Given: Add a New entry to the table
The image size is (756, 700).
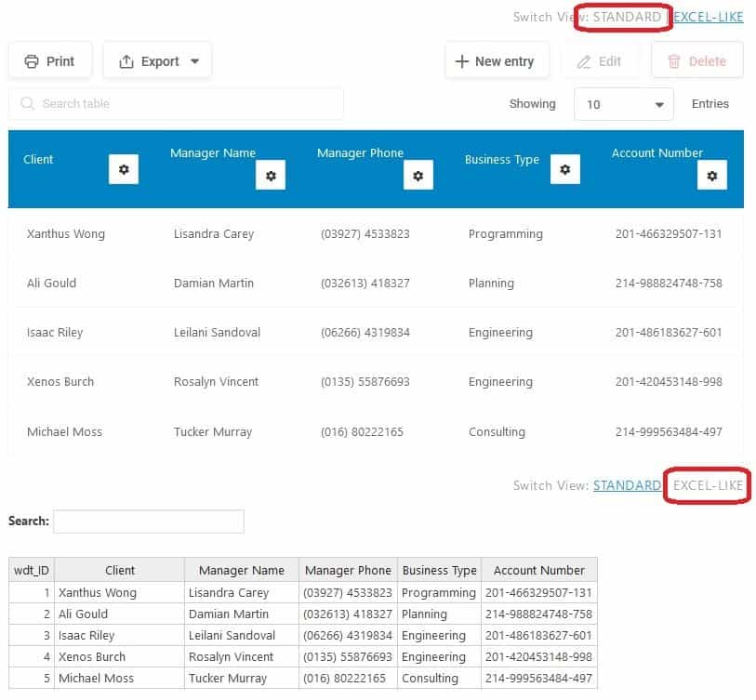Looking at the screenshot, I should tap(497, 61).
